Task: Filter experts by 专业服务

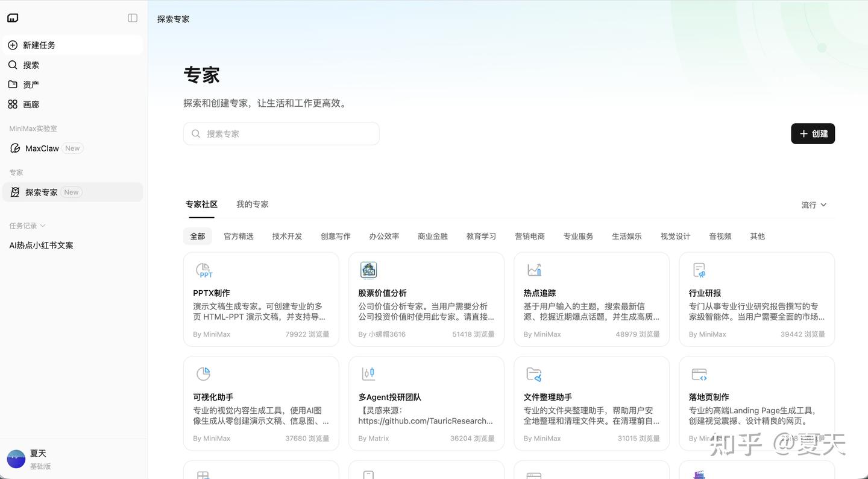Action: tap(578, 236)
